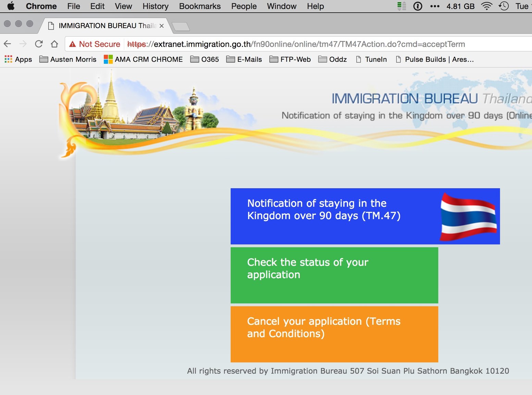Image resolution: width=532 pixels, height=395 pixels.
Task: Open the Bookmarks menu
Action: pos(200,6)
